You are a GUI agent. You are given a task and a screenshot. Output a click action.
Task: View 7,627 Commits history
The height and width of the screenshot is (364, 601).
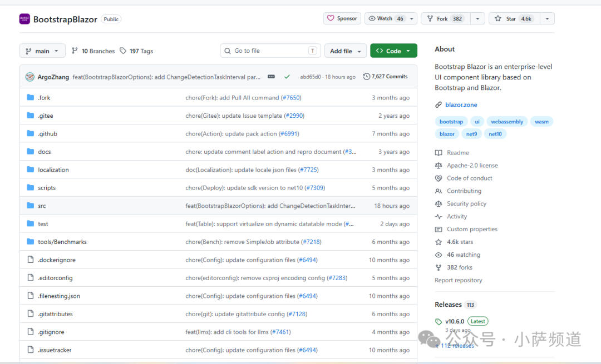[x=385, y=77]
